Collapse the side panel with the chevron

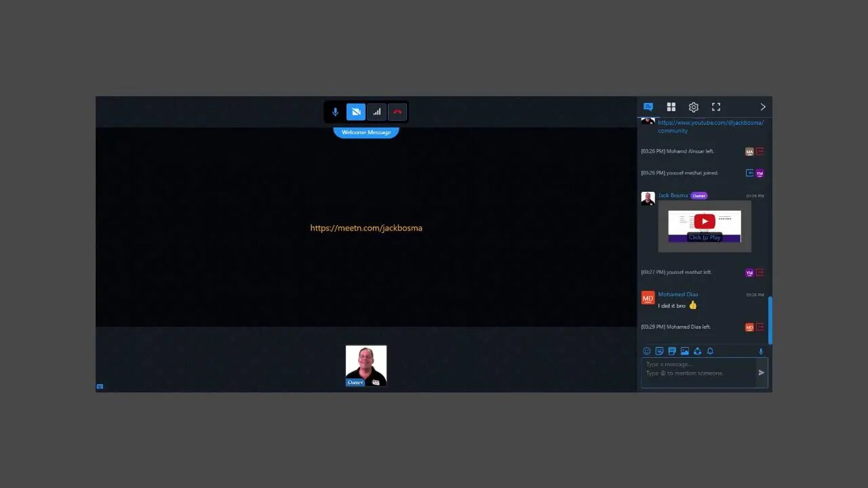pyautogui.click(x=763, y=107)
